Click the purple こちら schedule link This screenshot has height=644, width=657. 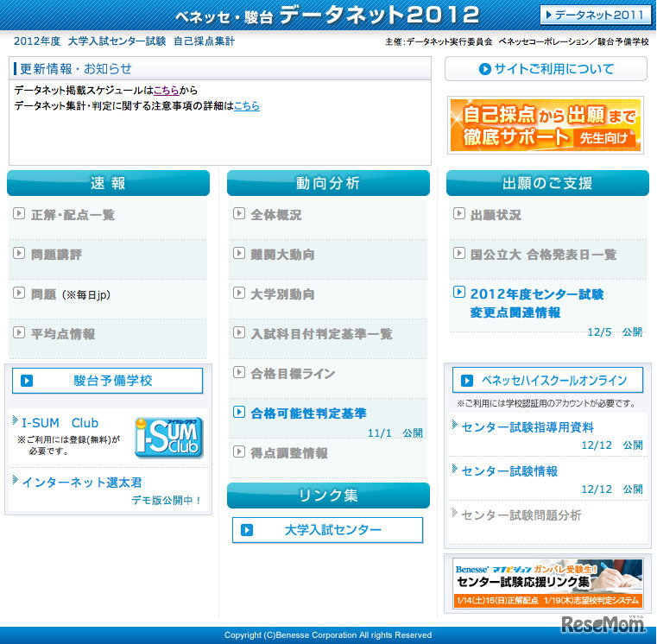pos(166,90)
